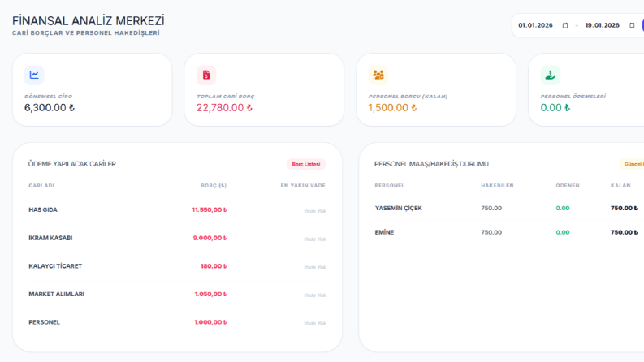
Task: Open calendar picker for start date 01.01.2026
Action: click(565, 25)
